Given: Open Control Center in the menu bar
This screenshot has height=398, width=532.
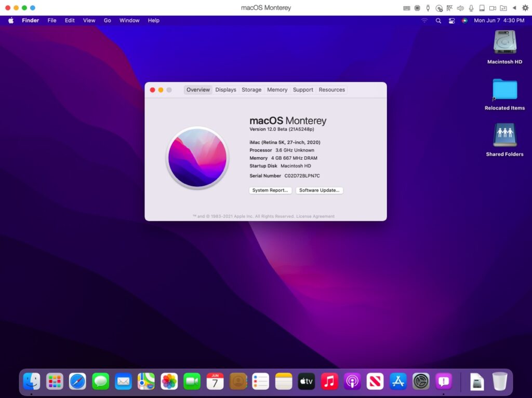Looking at the screenshot, I should (451, 21).
